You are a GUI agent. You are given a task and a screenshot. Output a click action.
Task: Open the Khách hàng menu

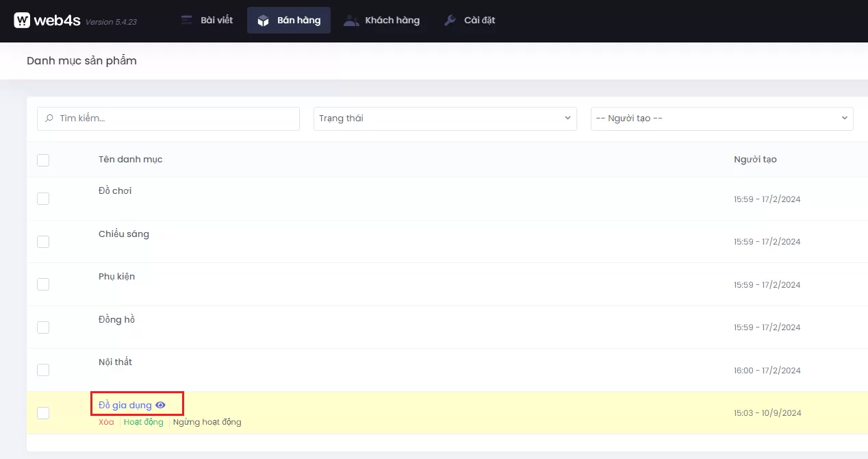tap(392, 21)
